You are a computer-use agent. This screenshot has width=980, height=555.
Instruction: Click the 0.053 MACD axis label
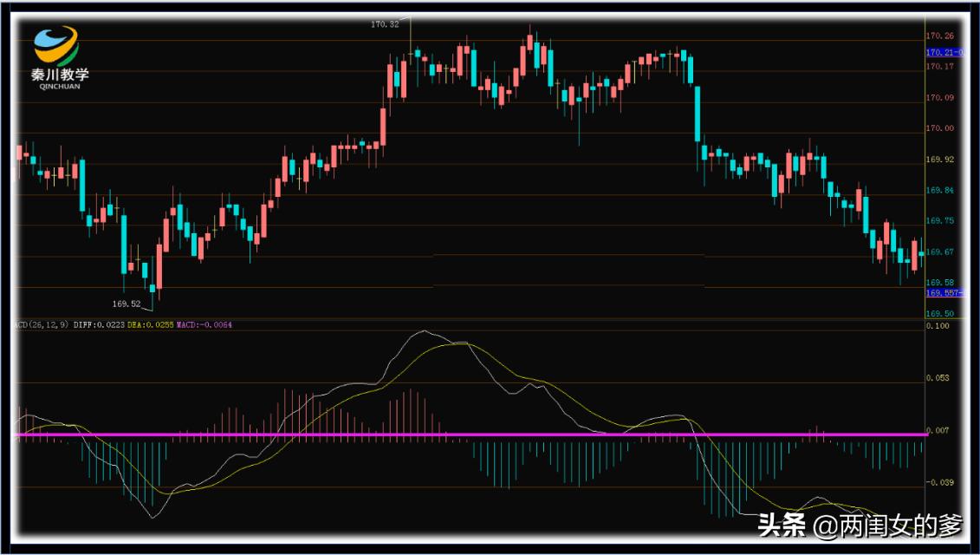tap(938, 378)
